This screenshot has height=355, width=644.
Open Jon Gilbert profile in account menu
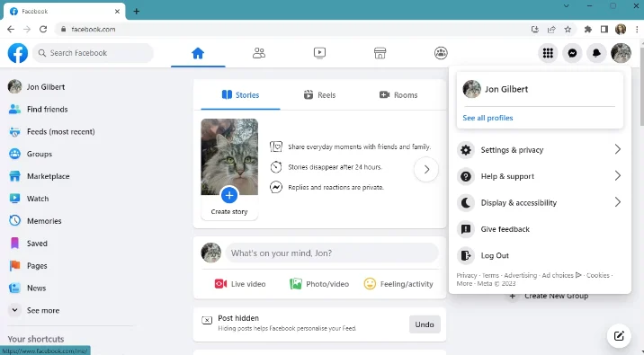point(540,89)
